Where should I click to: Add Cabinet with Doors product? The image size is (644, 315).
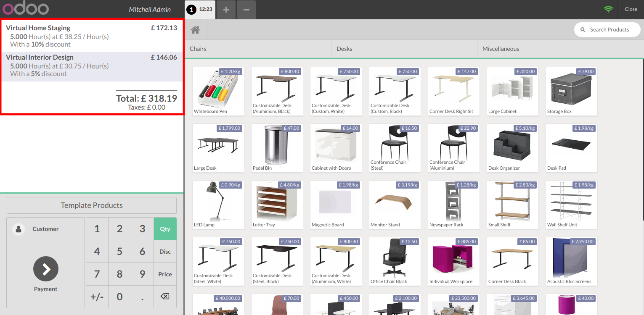pyautogui.click(x=336, y=148)
